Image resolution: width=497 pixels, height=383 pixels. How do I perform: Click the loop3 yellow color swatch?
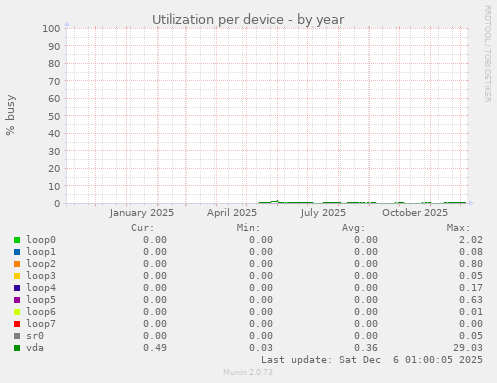coord(17,276)
